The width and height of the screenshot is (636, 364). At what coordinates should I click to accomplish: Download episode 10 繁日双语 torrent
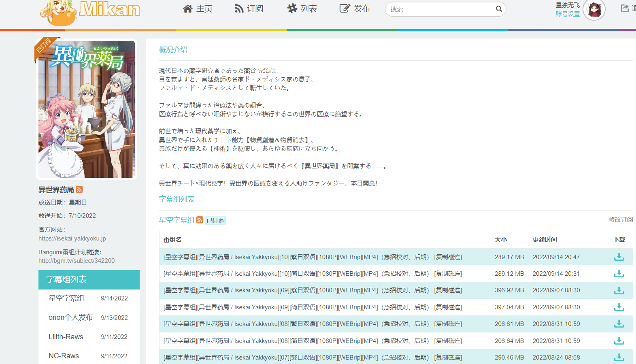[619, 257]
